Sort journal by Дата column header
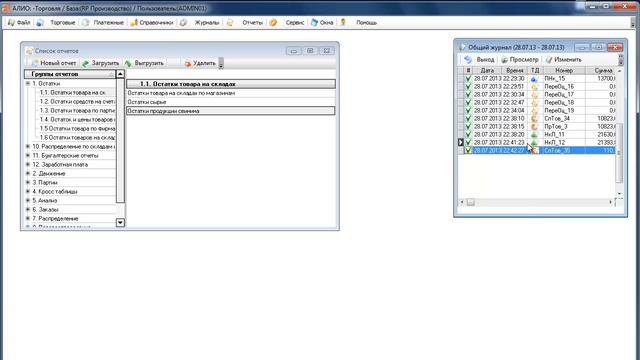The image size is (640, 360). pos(487,71)
